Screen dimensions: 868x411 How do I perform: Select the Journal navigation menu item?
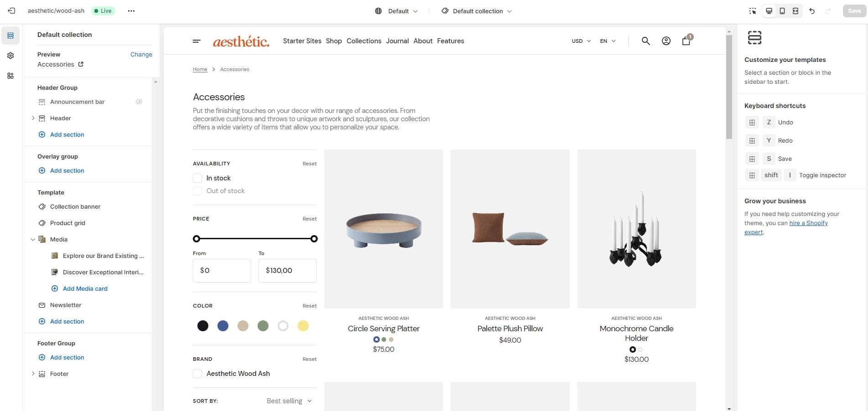point(397,41)
